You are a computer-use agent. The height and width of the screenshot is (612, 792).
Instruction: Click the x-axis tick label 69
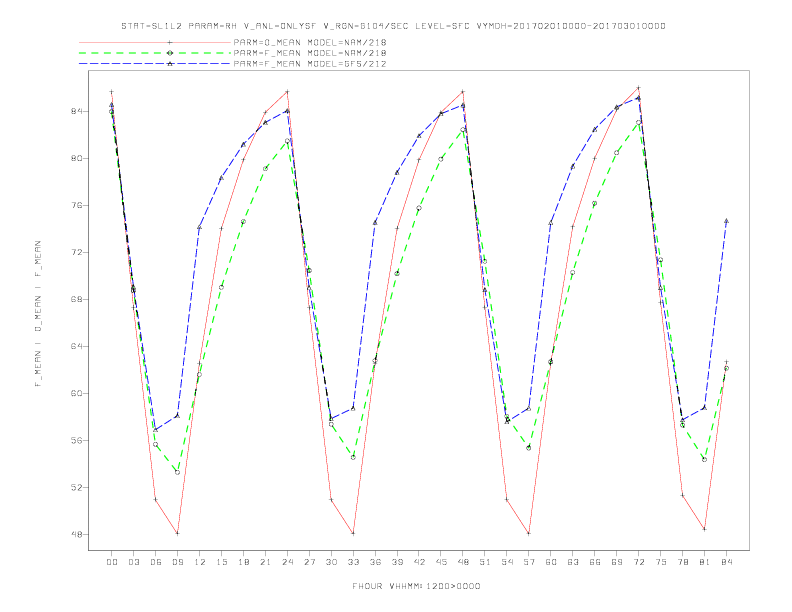617,562
